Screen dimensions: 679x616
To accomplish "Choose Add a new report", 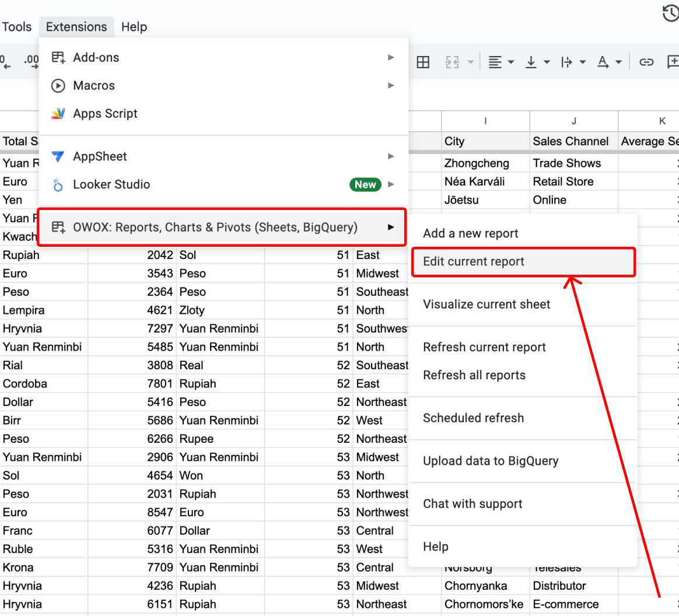I will 523,233.
